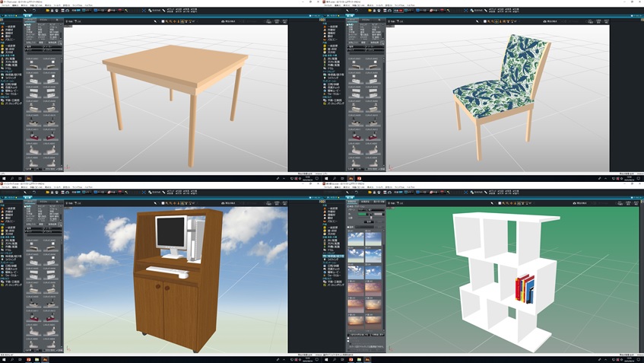644x363 pixels.
Task: Toggle the checkbox at the bottom of the PC cabinet parts panel
Action: 29,349
